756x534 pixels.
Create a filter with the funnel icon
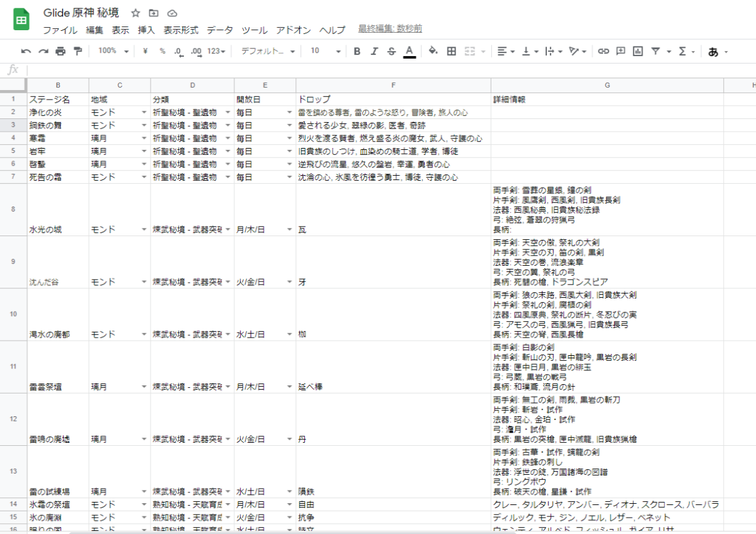click(x=656, y=52)
